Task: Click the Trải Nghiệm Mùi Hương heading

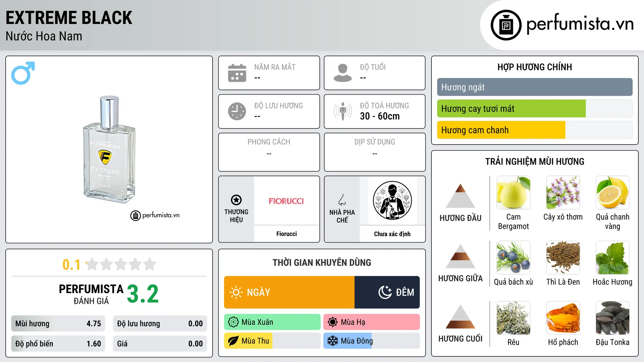Action: point(535,162)
